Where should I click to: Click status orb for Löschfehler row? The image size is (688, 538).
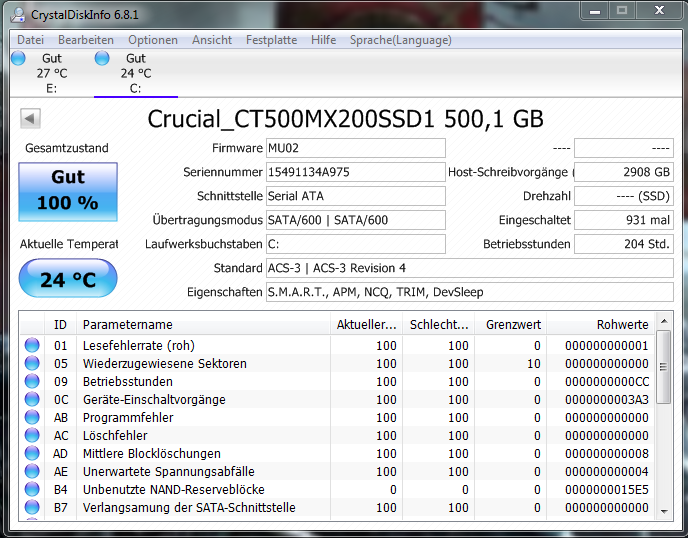point(32,435)
